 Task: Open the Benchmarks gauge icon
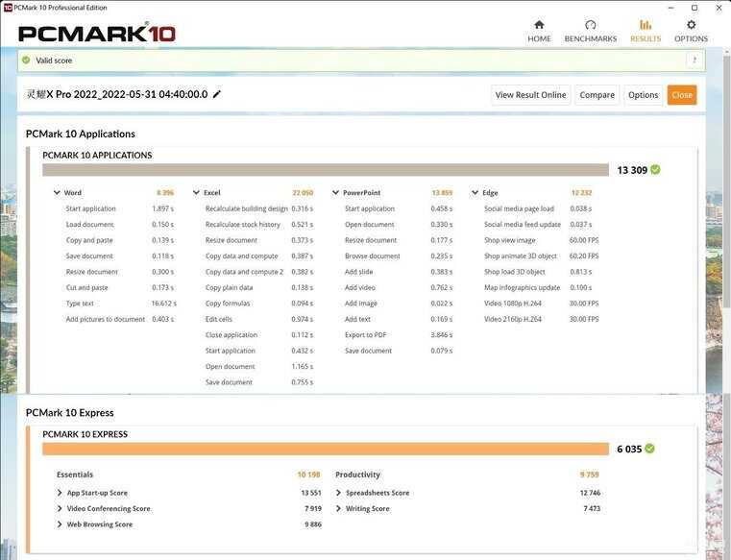click(x=590, y=25)
